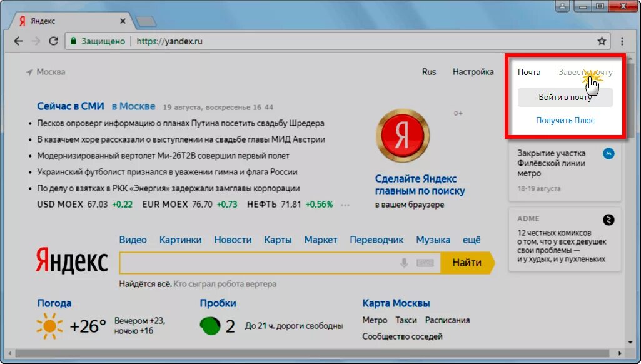Image resolution: width=641 pixels, height=364 pixels.
Task: Open the Видео service tab
Action: (x=133, y=240)
